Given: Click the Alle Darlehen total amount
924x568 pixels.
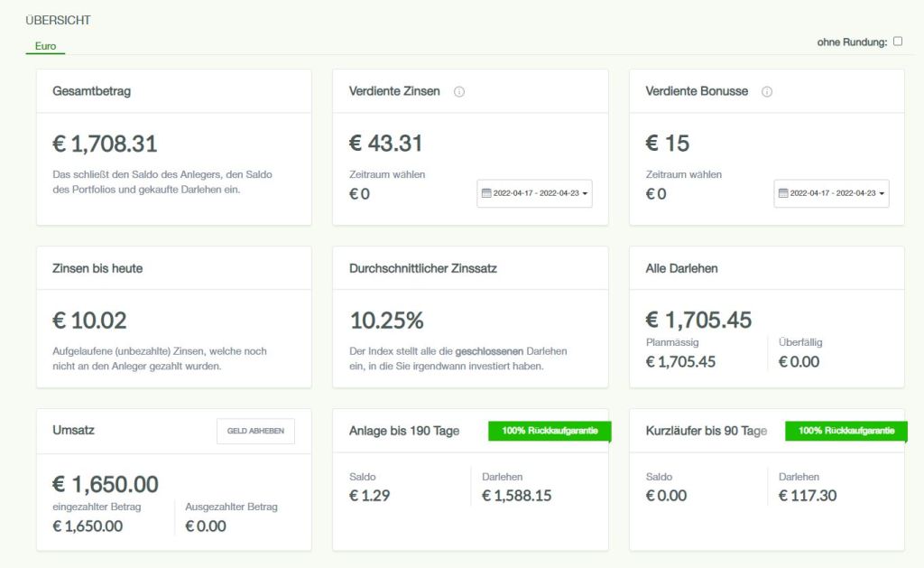Looking at the screenshot, I should tap(698, 320).
